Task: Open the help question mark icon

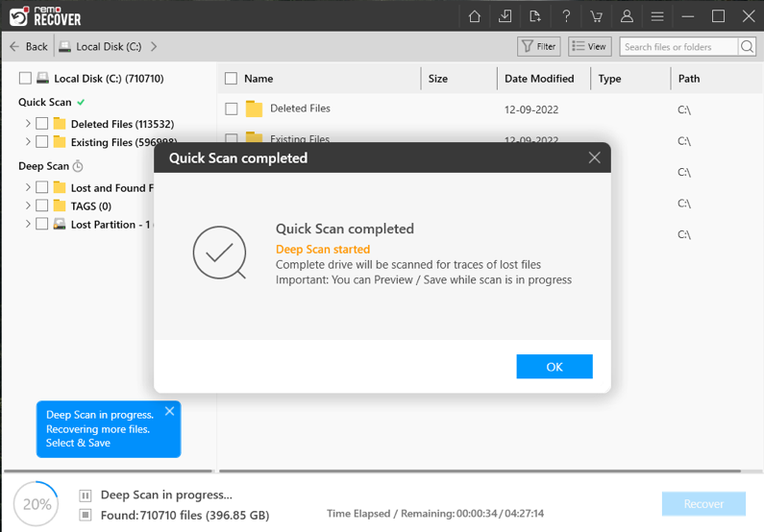Action: coord(566,16)
